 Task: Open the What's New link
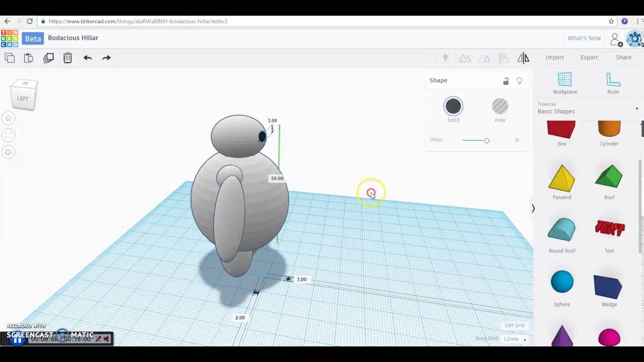[584, 38]
